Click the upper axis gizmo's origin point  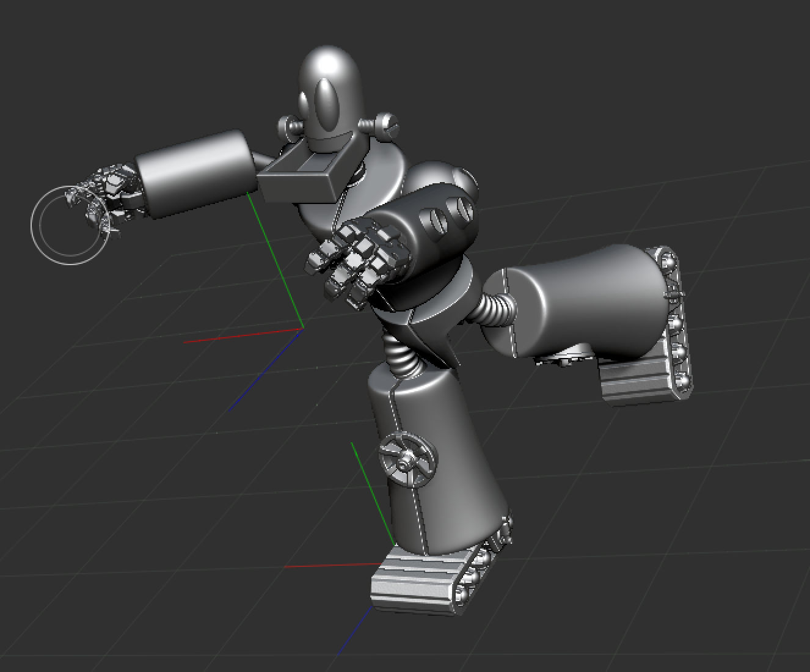pos(302,329)
